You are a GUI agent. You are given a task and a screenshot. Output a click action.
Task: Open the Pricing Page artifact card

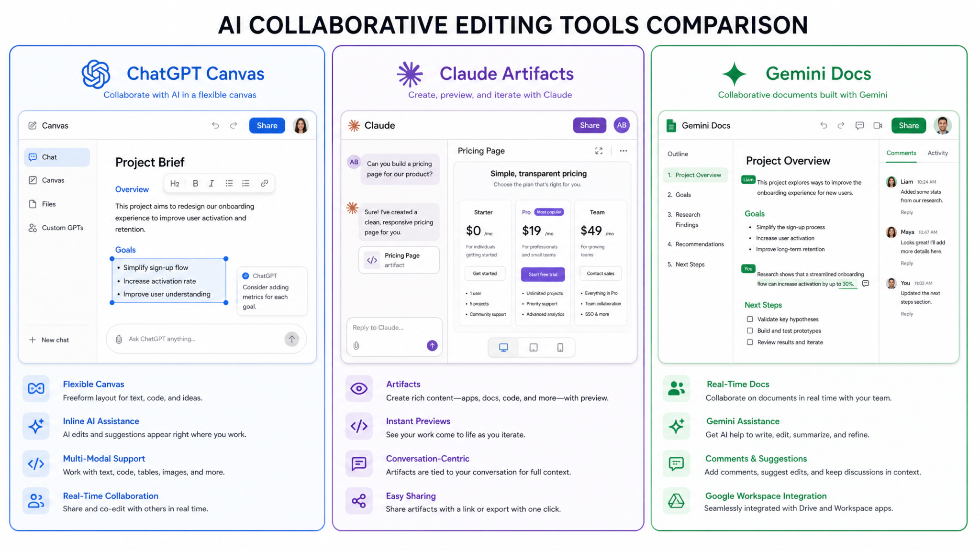[x=399, y=260]
